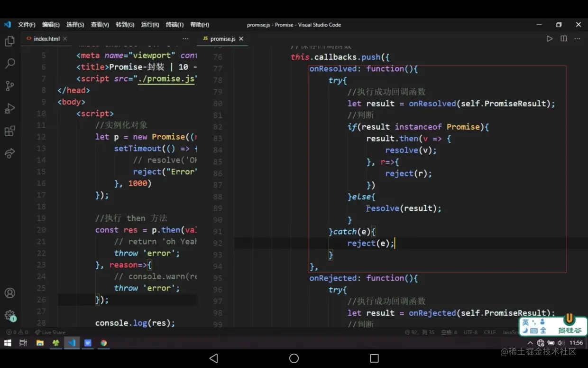
Task: Click the network globe tray icon
Action: tap(541, 343)
